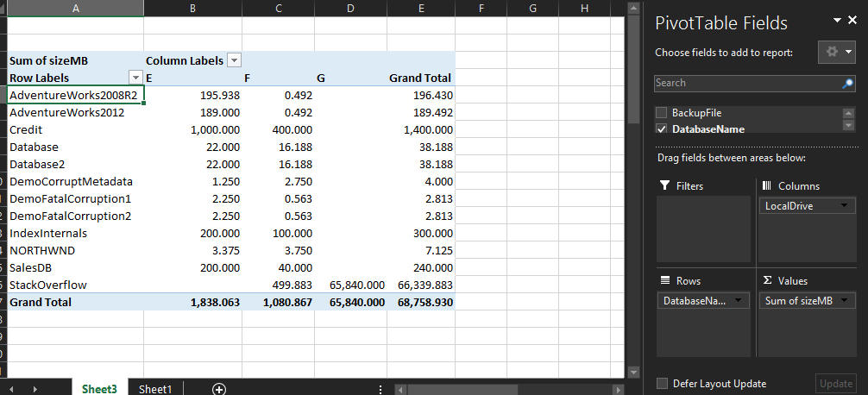
Task: Add a new sheet with the plus button
Action: 219,390
